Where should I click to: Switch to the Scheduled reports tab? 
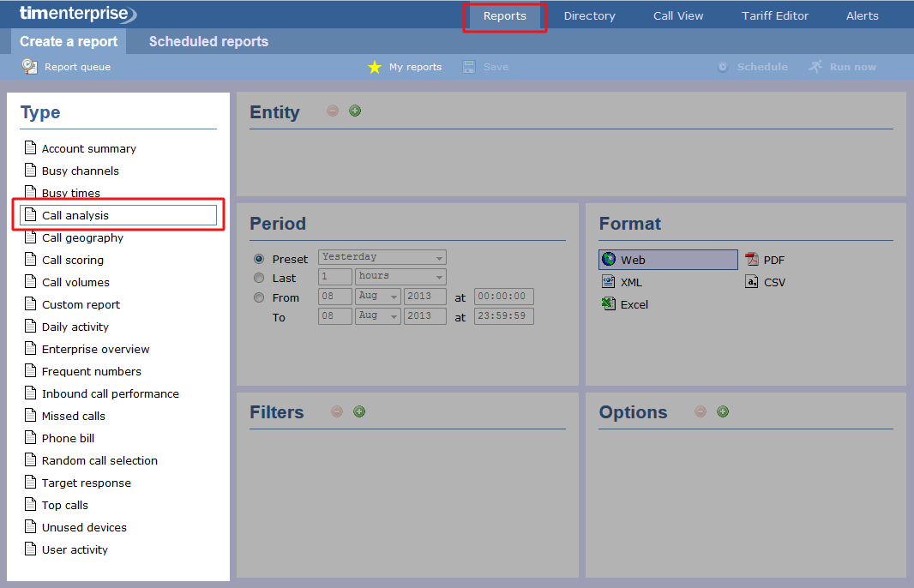point(207,41)
